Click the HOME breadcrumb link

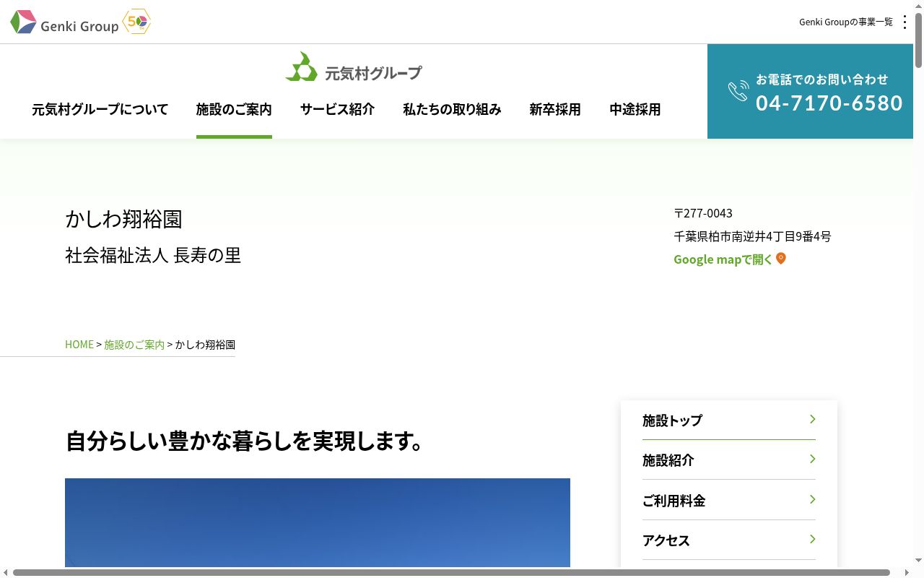79,345
